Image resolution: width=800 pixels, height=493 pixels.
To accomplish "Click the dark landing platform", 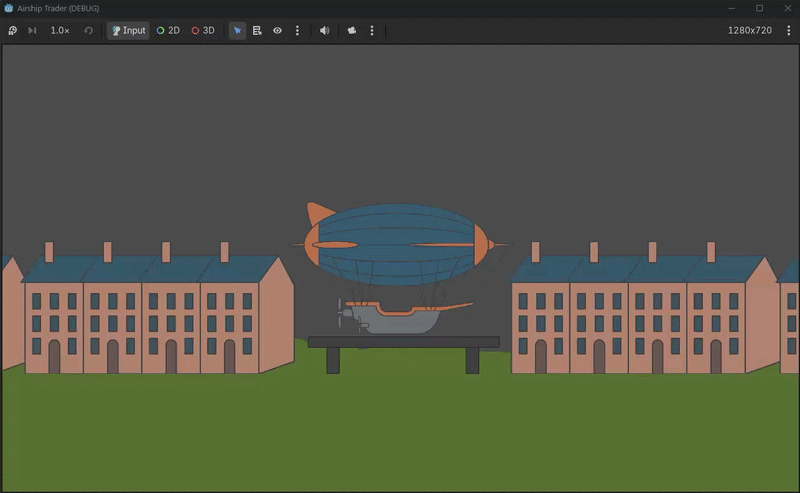I will click(403, 354).
